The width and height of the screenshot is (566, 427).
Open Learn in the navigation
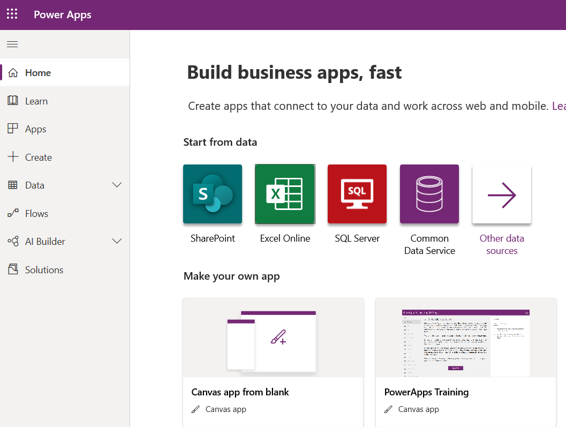[x=65, y=101]
